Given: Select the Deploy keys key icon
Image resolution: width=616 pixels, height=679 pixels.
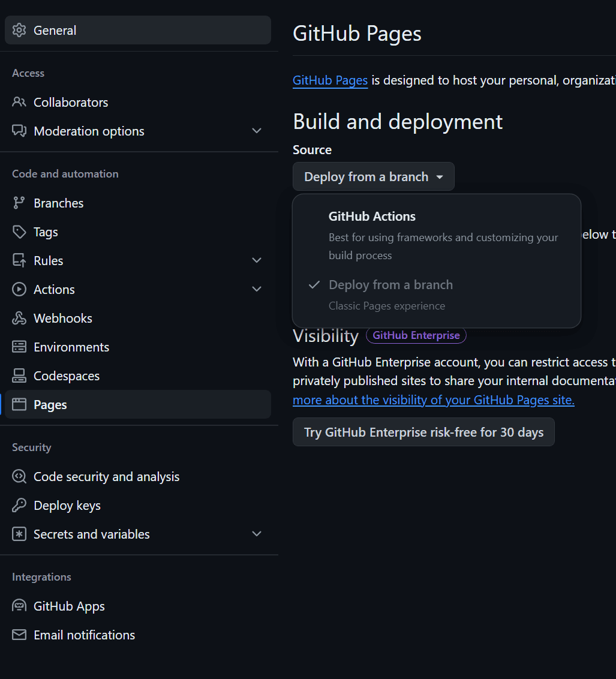Looking at the screenshot, I should click(19, 505).
